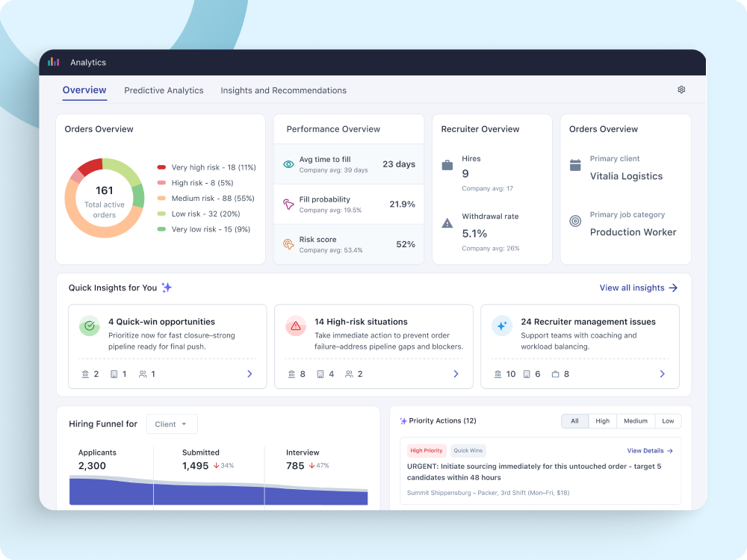Click the red alert High-risk situations icon

(x=296, y=326)
